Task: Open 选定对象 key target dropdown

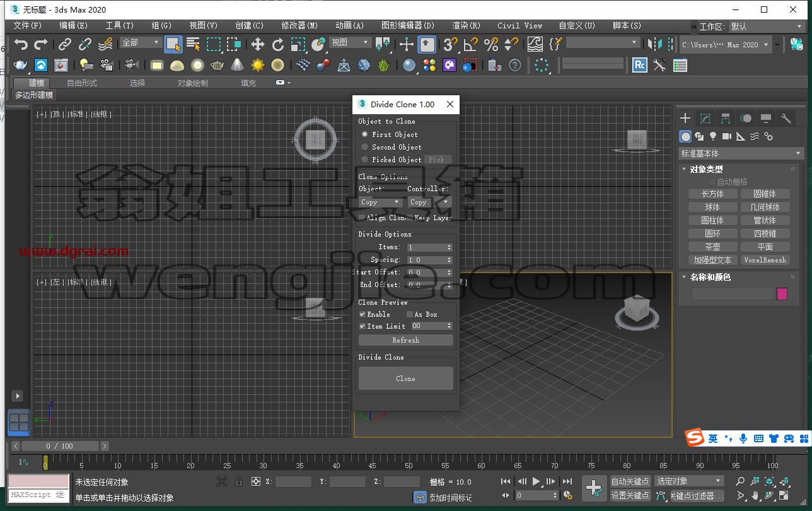Action: (688, 481)
